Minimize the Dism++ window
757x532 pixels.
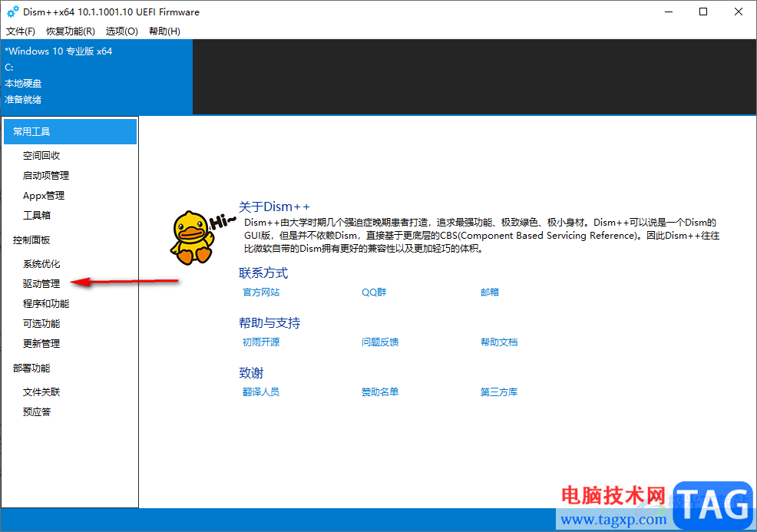coord(669,12)
